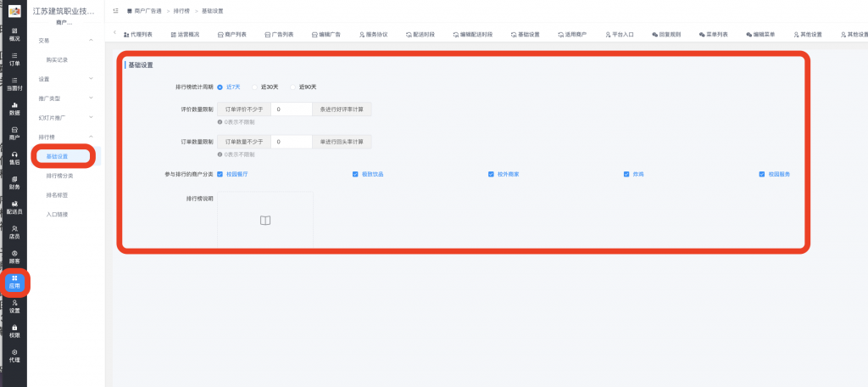This screenshot has height=387, width=868.
Task: Collapse the 排行榜 group in the submenu panel
Action: pyautogui.click(x=66, y=137)
